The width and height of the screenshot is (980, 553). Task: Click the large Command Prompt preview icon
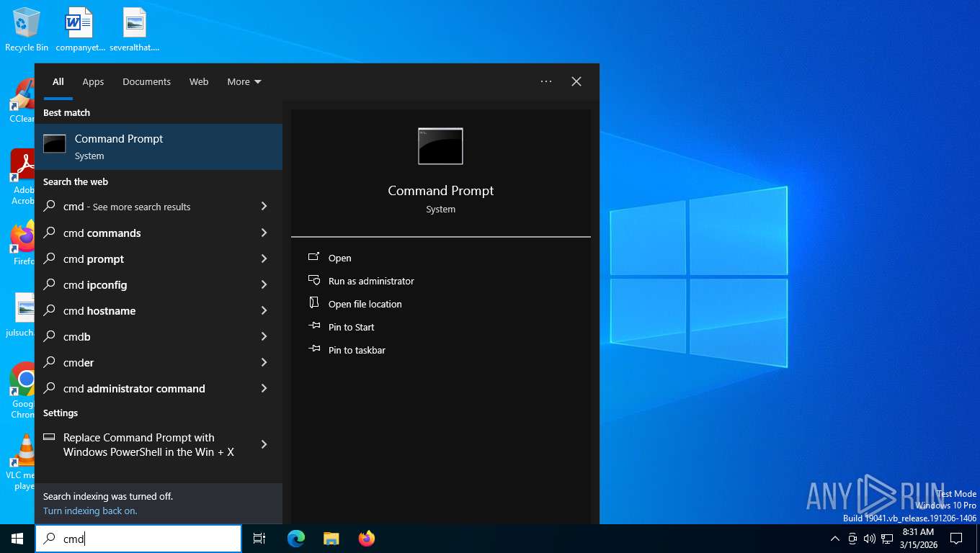click(440, 146)
